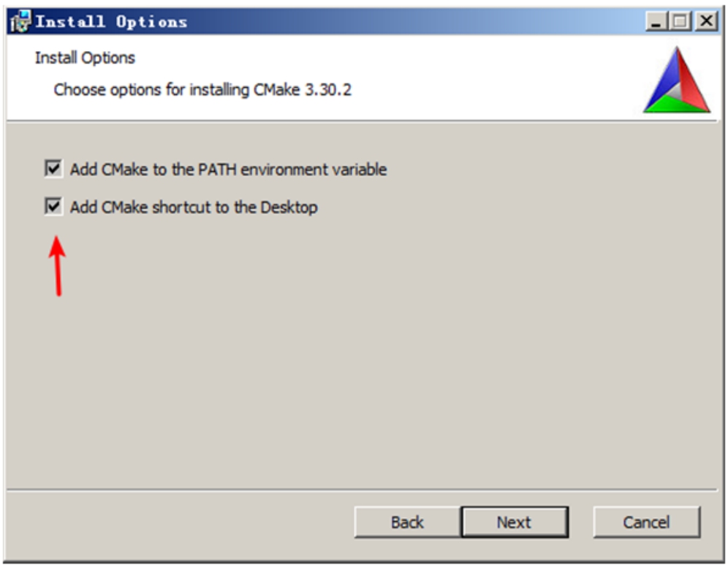Click the 'Install Options' heading text

(85, 58)
